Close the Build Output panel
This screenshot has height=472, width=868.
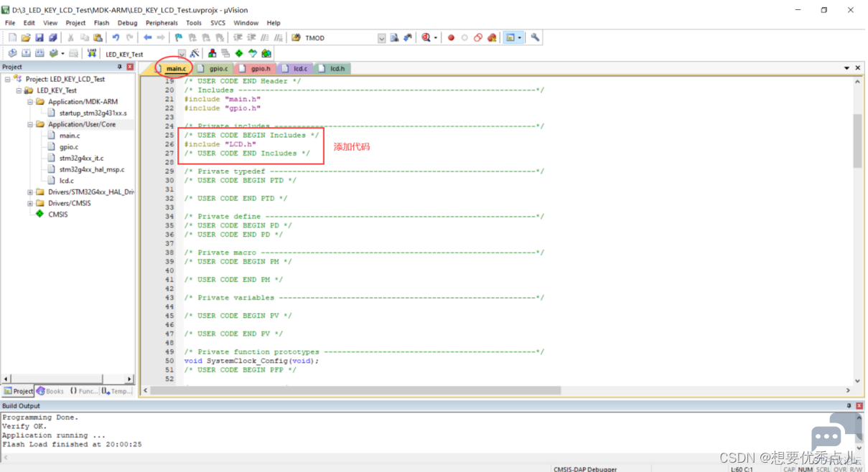tap(859, 406)
